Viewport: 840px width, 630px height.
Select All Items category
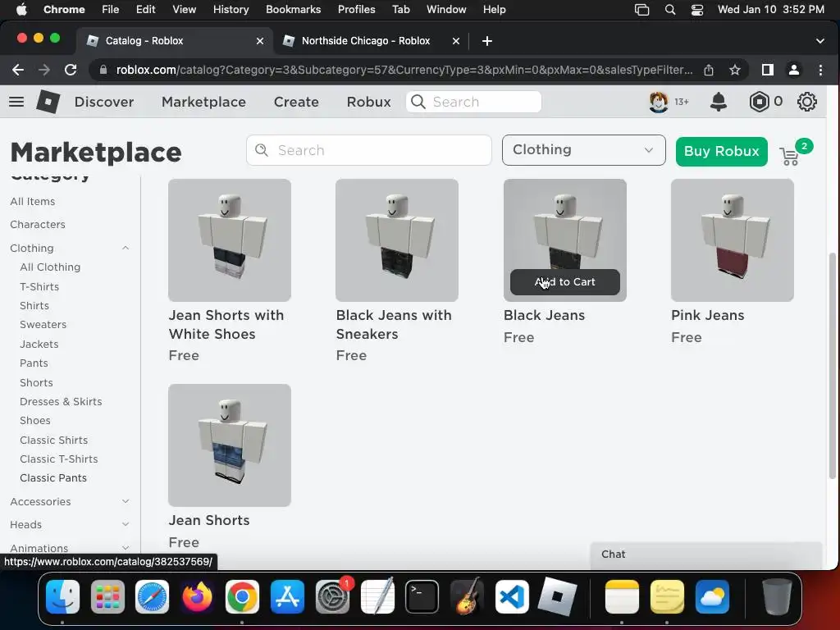[x=32, y=202]
